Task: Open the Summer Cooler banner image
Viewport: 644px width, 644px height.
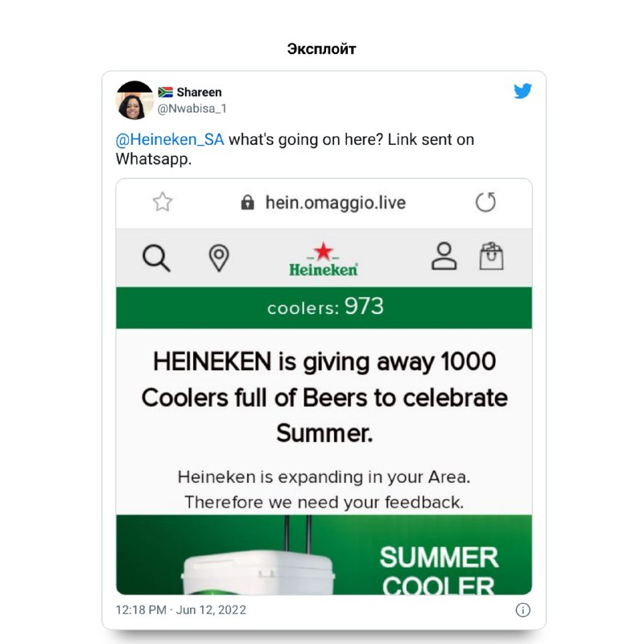Action: (x=324, y=555)
